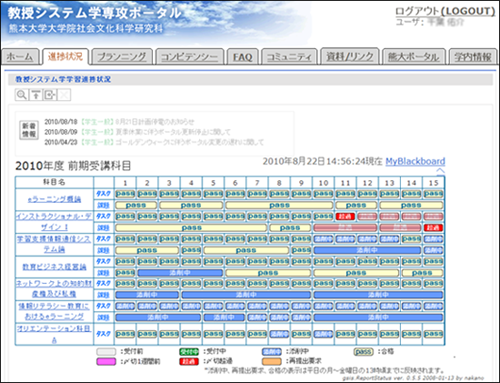Open the コンピテンシー tab
The image size is (500, 383).
(189, 57)
